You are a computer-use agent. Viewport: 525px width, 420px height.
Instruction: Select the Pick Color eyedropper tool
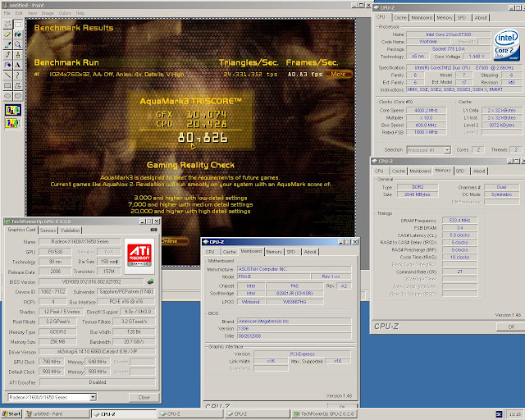tap(7, 44)
